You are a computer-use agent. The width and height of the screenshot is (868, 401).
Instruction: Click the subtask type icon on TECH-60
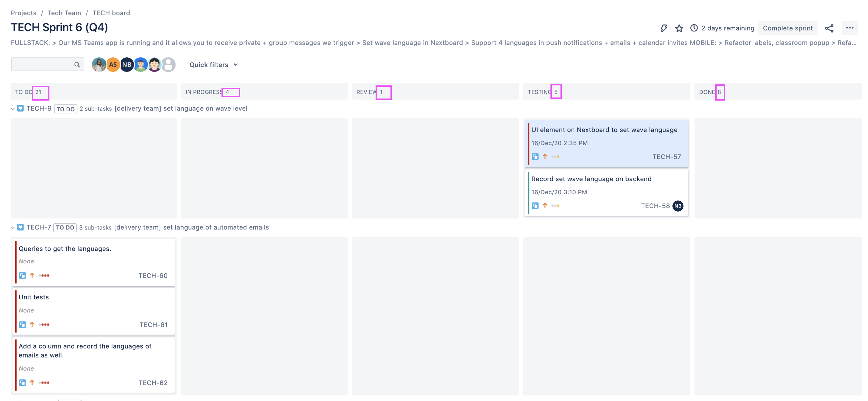pos(23,275)
